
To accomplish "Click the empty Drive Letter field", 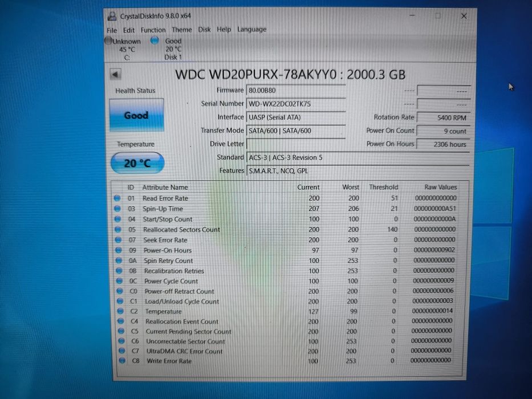I will point(295,144).
